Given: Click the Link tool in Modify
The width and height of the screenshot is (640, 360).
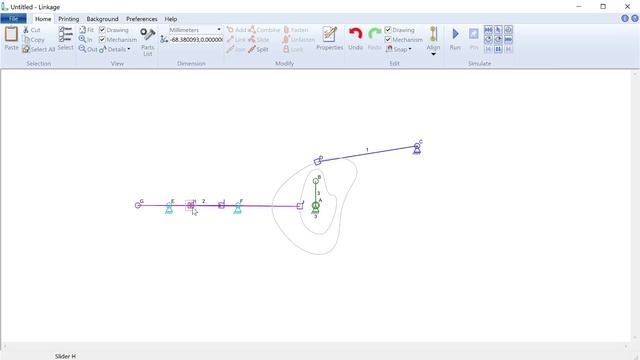Looking at the screenshot, I should tap(236, 40).
